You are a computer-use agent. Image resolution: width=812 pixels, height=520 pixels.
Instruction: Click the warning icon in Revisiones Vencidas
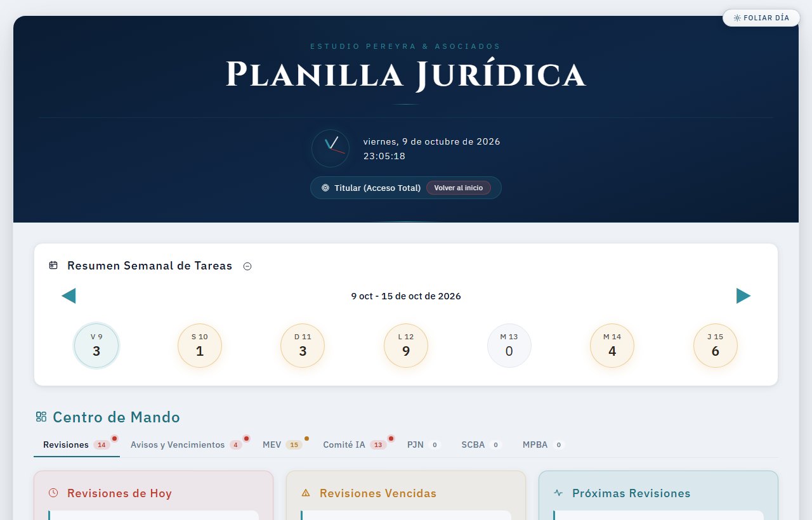point(306,493)
